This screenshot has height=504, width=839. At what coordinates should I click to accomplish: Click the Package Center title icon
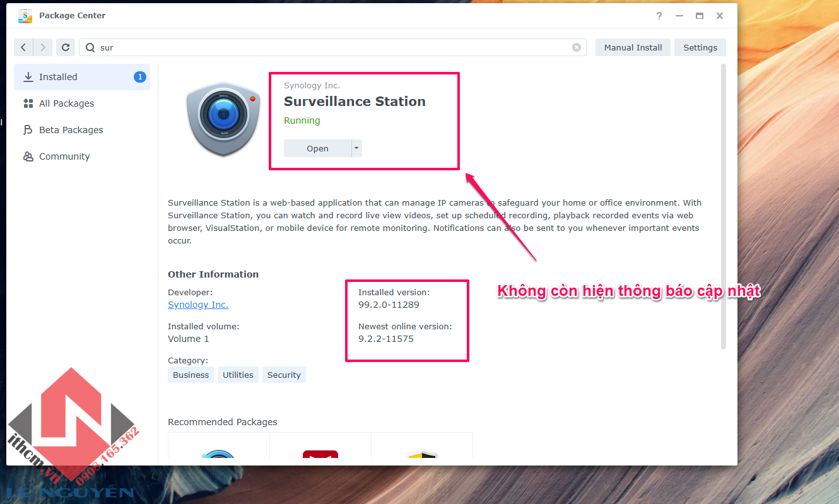25,16
